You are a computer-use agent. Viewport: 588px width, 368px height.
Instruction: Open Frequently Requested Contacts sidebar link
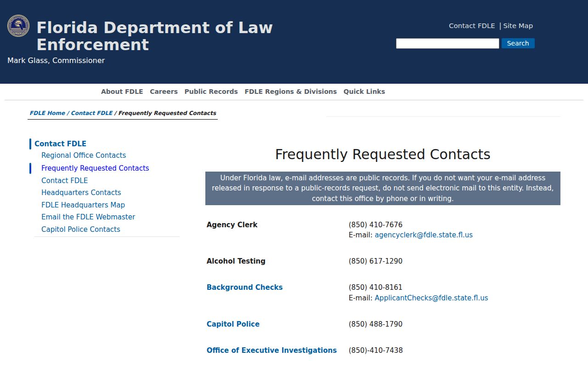point(95,168)
